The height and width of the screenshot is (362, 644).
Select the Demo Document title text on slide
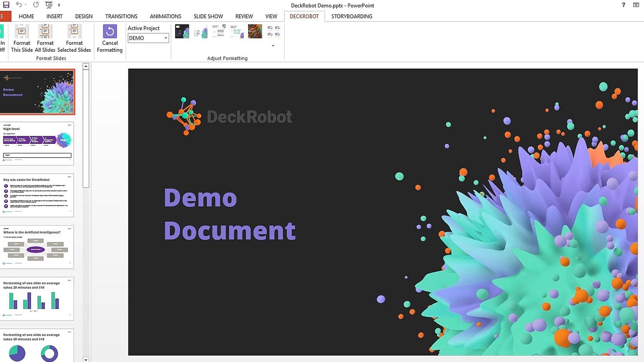(x=230, y=214)
